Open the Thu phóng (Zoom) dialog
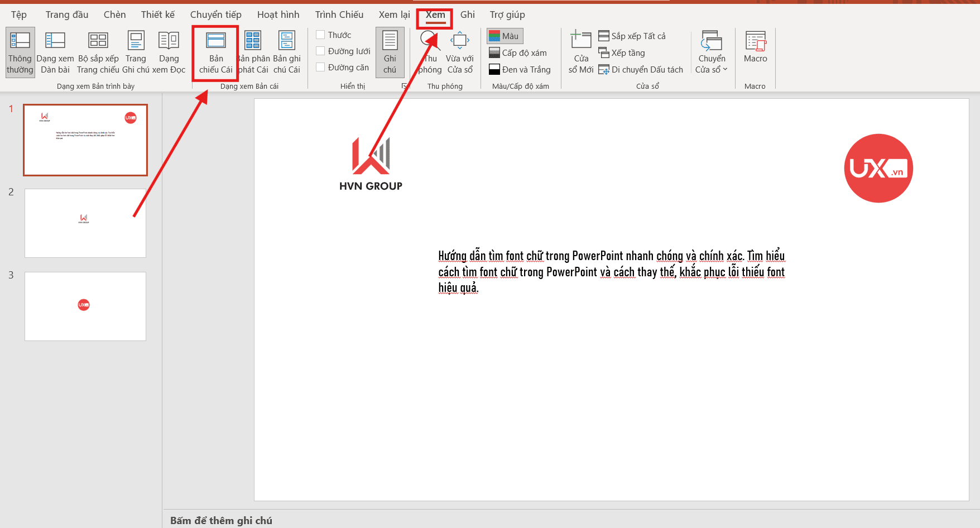The image size is (980, 528). (429, 52)
